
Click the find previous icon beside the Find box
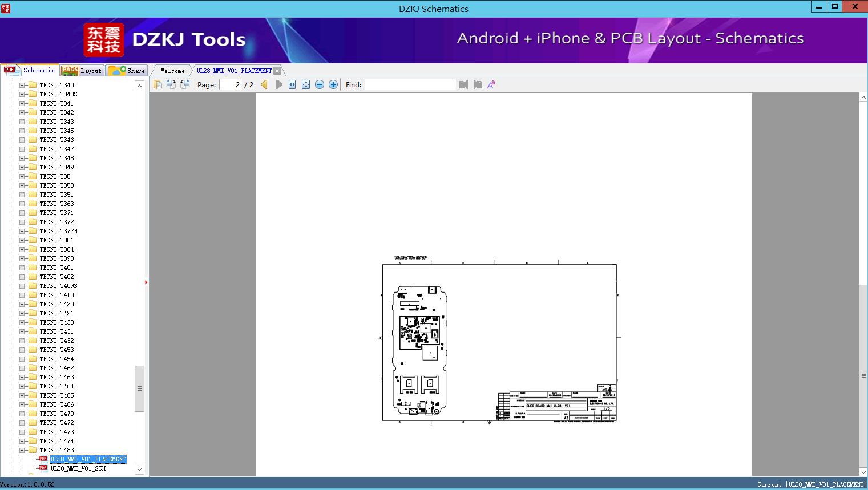tap(463, 84)
